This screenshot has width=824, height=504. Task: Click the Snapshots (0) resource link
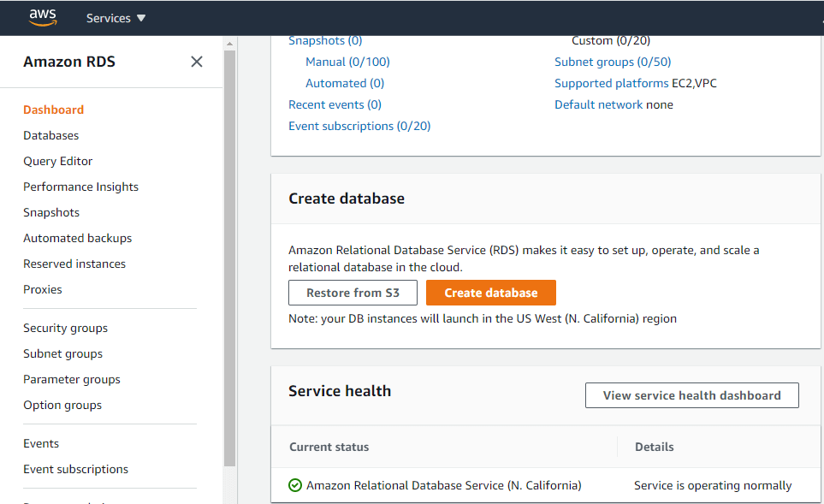(325, 40)
